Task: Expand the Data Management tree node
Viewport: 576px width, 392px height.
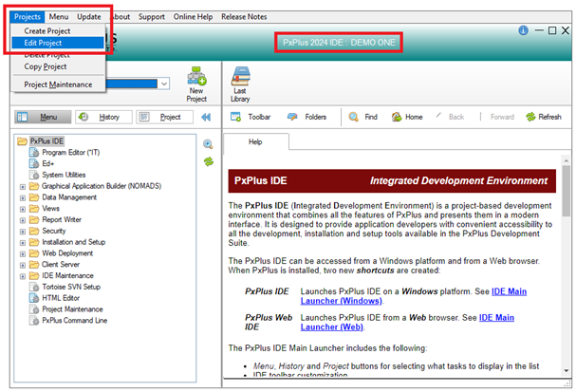Action: [22, 196]
